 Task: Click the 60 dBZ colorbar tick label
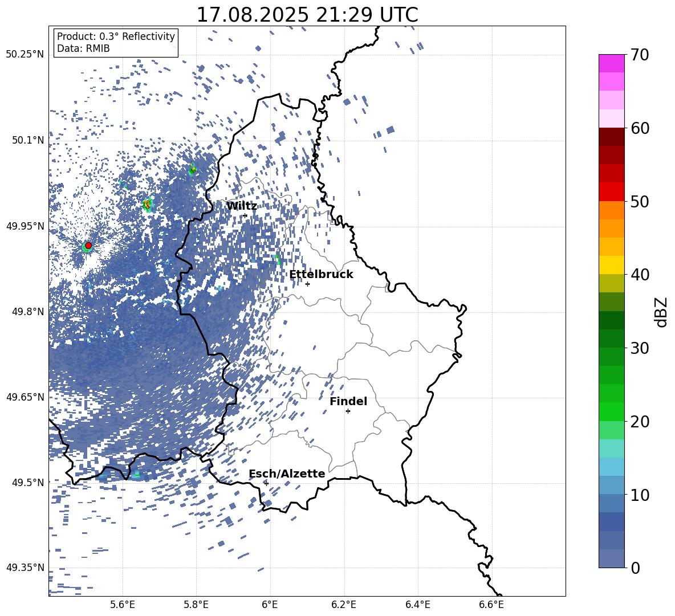point(639,128)
